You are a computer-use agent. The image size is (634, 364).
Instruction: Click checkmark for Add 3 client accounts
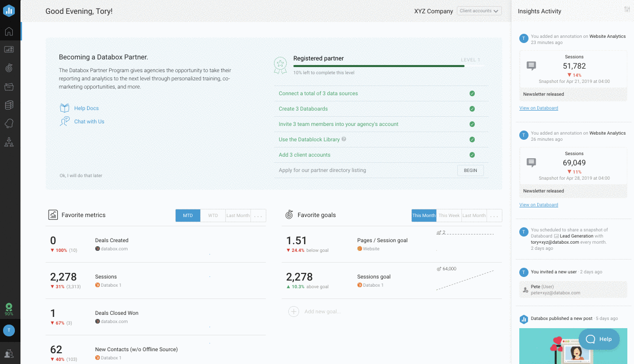(x=472, y=155)
